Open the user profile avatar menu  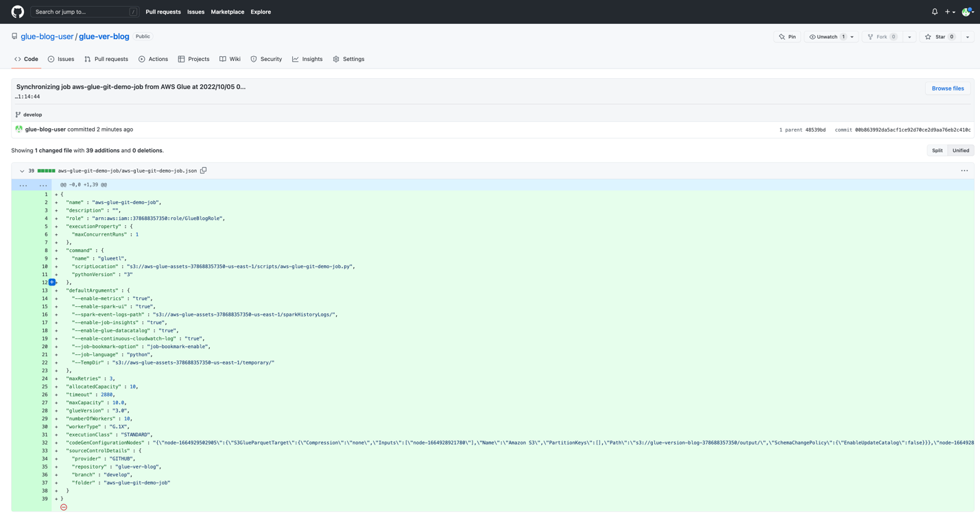[967, 12]
